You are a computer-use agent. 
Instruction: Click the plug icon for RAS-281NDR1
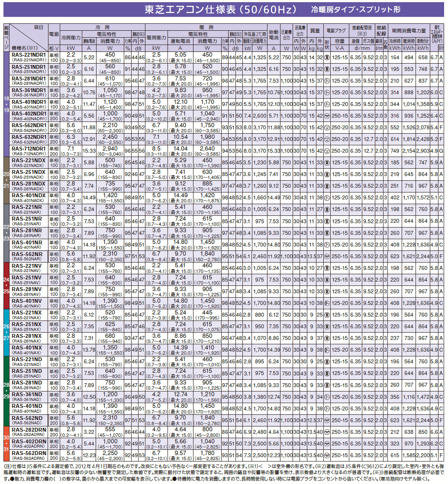(327, 81)
